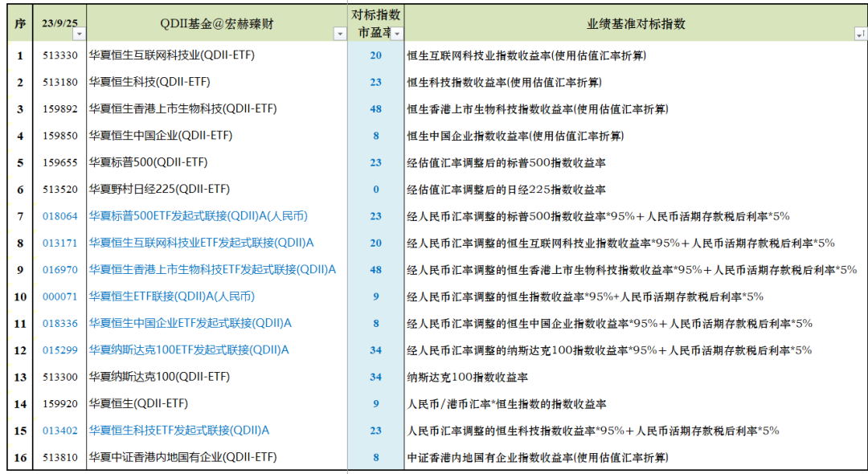Select 中证香港内地国有企业指数收益率(使用估值汇率折算) cell

(636, 457)
